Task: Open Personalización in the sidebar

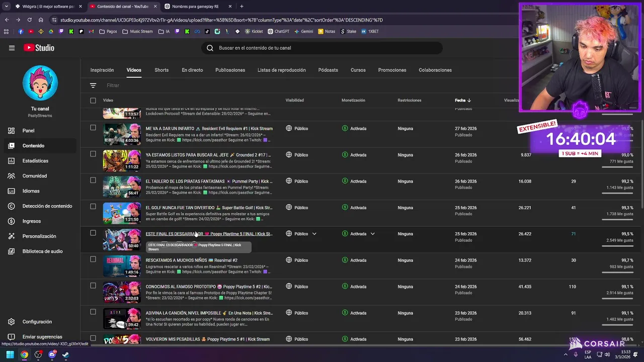Action: (x=39, y=236)
